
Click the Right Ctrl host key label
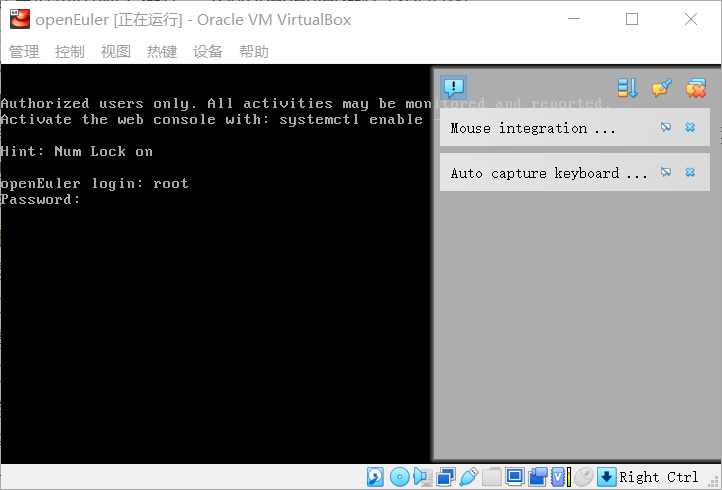(x=658, y=477)
